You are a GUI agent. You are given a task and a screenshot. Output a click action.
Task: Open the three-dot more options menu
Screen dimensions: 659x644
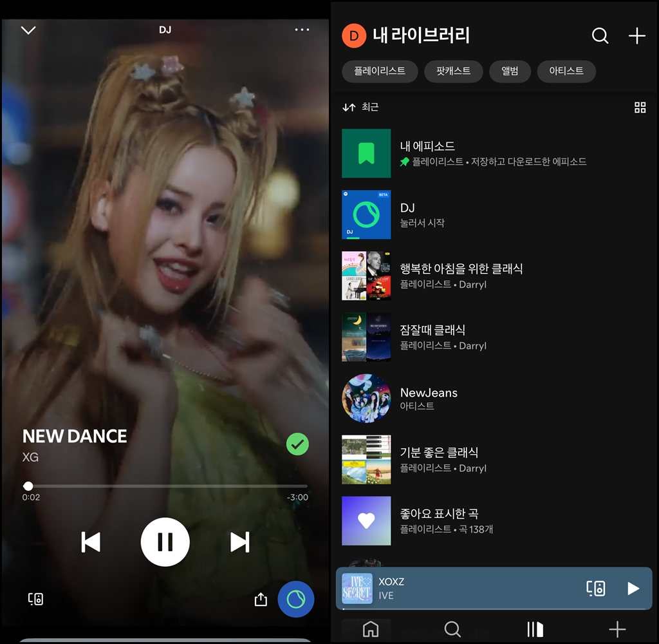[302, 30]
